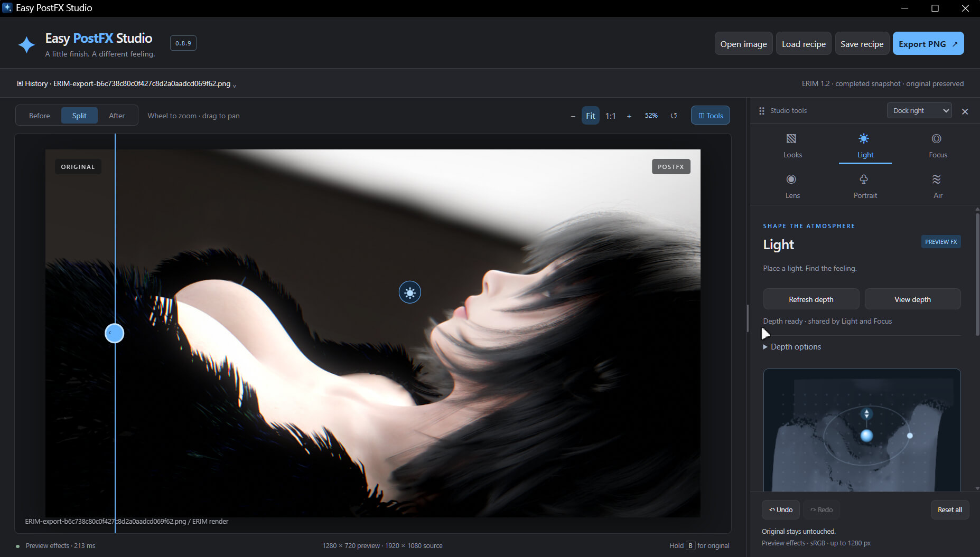Viewport: 980px width, 557px height.
Task: Click the Easy PostFX star logo
Action: 26,45
